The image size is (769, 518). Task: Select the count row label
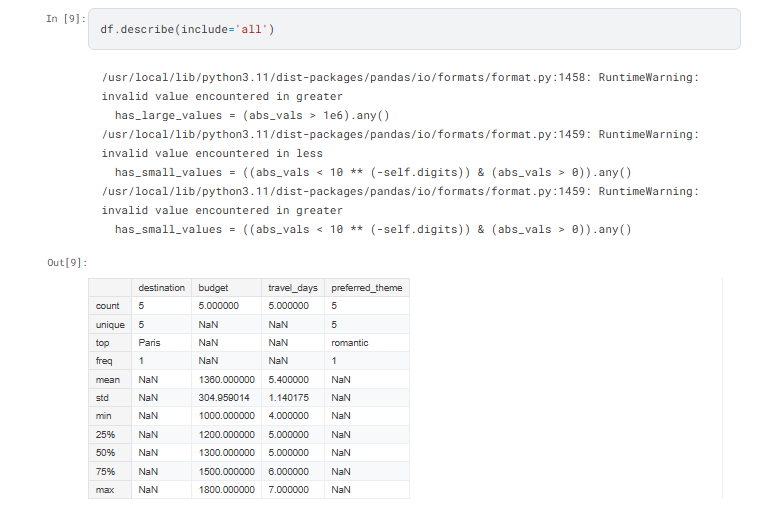[107, 306]
